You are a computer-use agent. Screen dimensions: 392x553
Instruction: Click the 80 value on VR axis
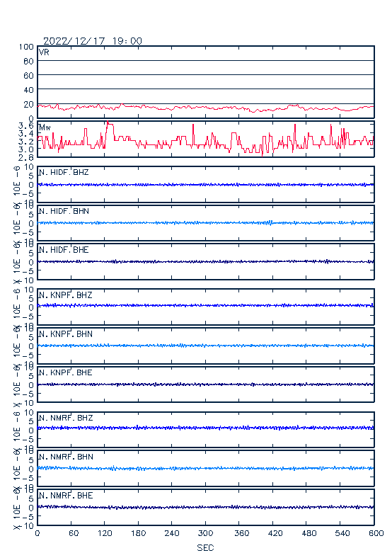tap(28, 62)
